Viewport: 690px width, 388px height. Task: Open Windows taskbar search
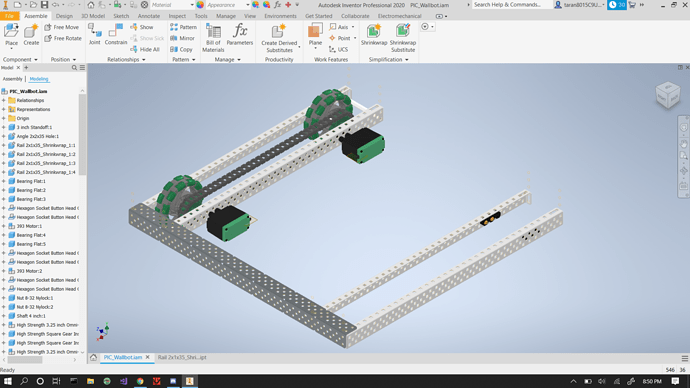[x=24, y=381]
